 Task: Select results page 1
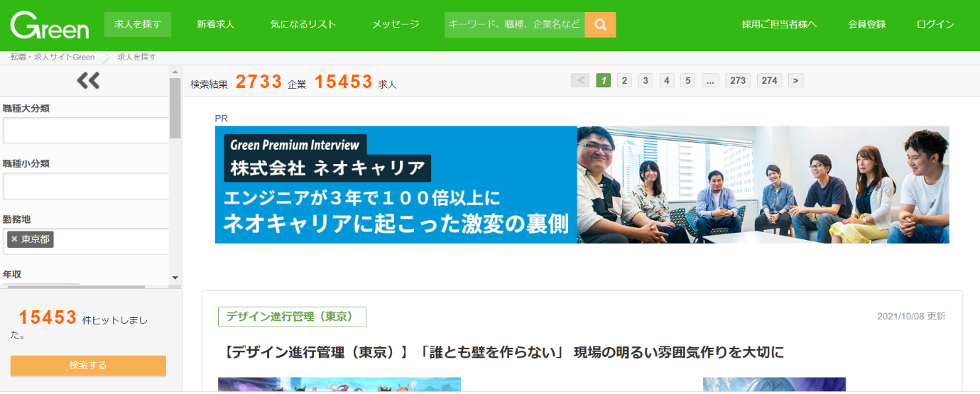pyautogui.click(x=604, y=80)
